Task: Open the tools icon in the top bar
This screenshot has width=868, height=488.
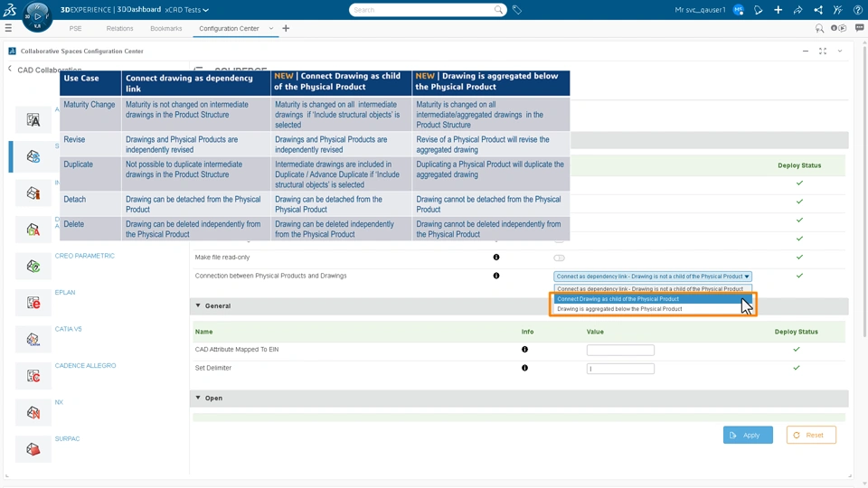Action: (x=837, y=9)
